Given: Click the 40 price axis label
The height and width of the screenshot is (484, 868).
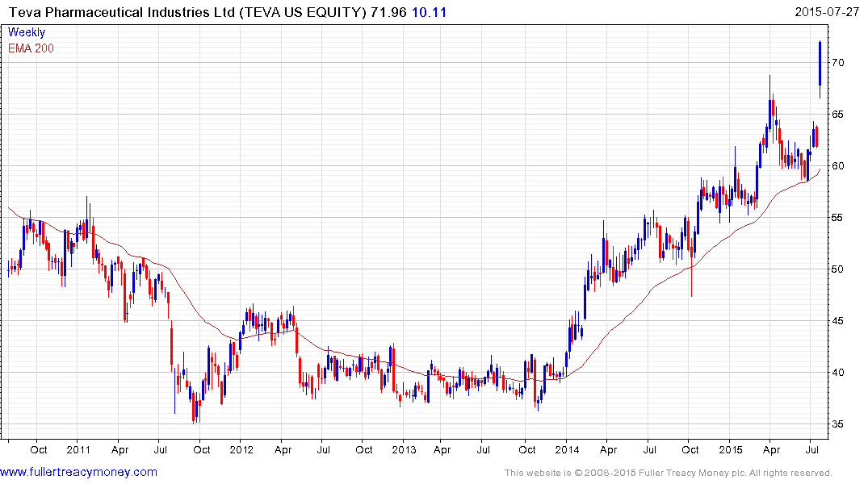Looking at the screenshot, I should pyautogui.click(x=837, y=372).
